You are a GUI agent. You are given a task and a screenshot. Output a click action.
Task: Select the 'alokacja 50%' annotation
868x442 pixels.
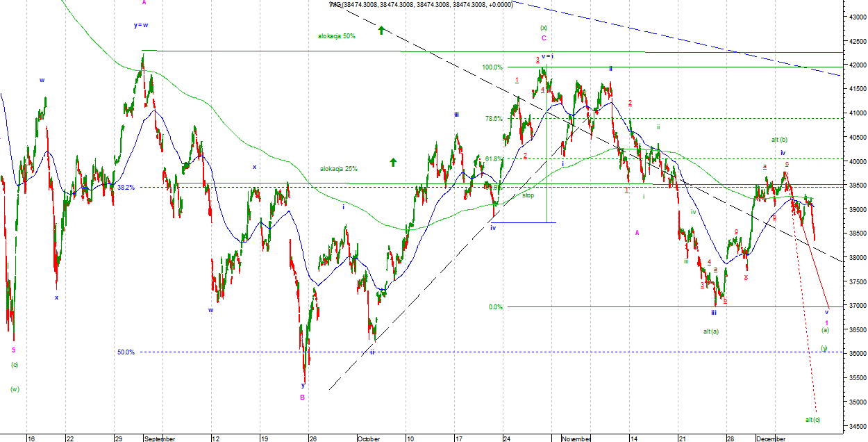[337, 36]
